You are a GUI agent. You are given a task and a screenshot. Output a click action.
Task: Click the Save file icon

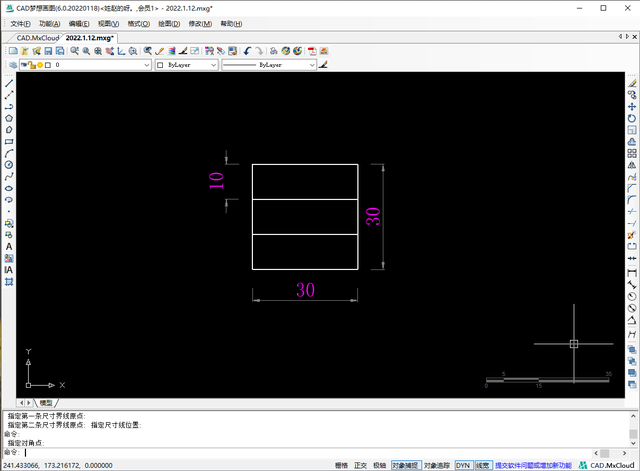48,51
